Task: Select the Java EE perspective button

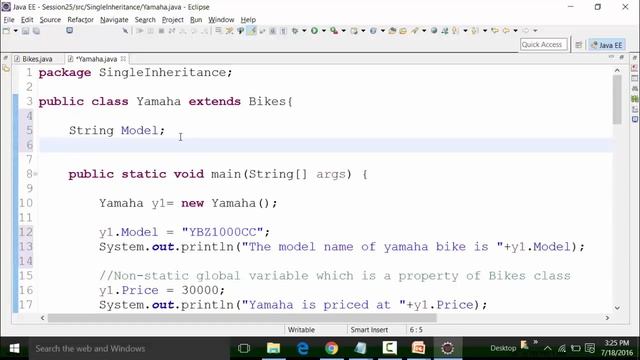Action: coord(607,45)
